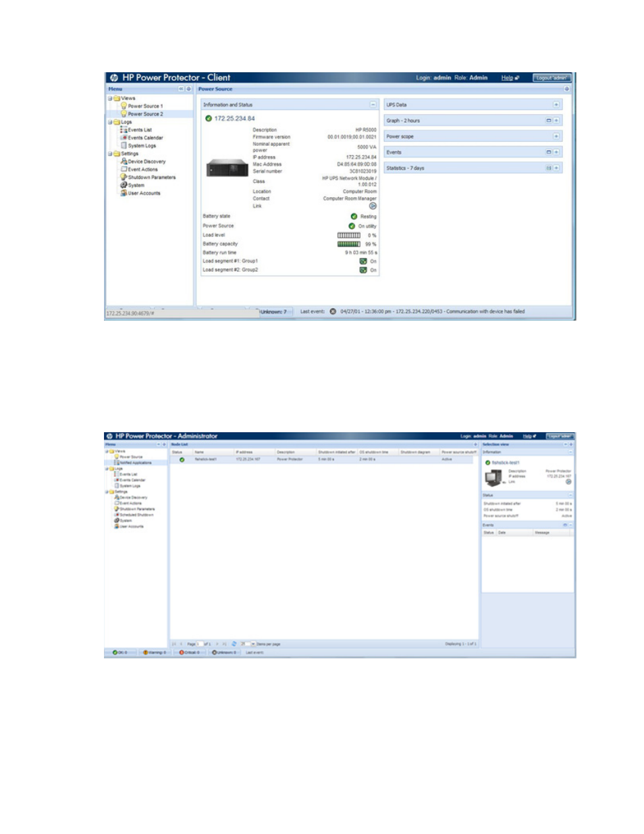Select Power Source 2 in Client window
The height and width of the screenshot is (834, 644).
pyautogui.click(x=145, y=114)
